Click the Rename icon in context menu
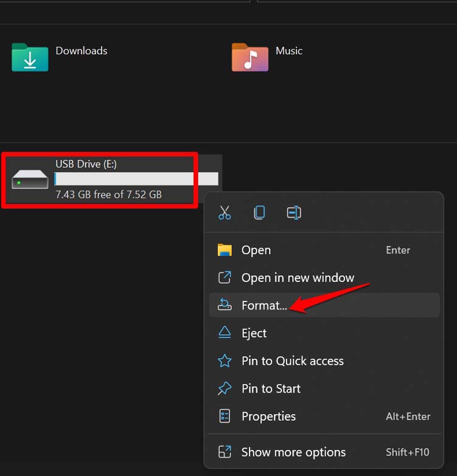 (x=294, y=212)
